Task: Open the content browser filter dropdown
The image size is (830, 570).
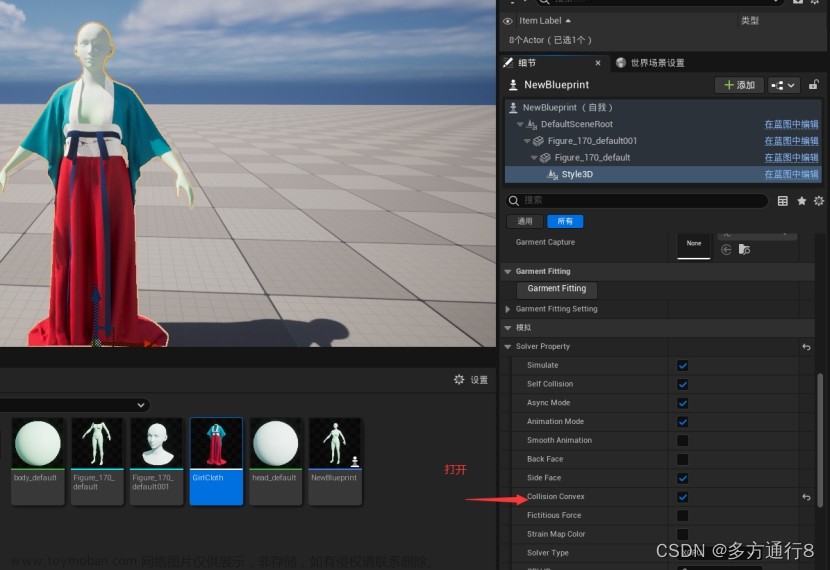Action: 141,405
